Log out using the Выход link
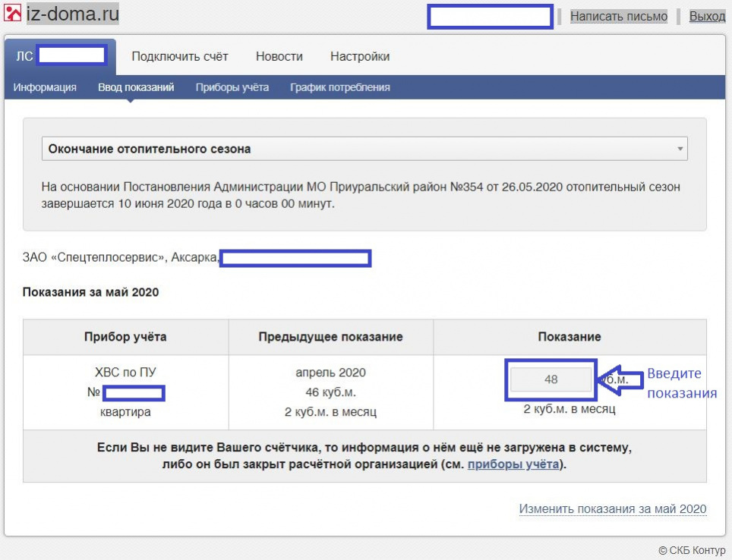Image resolution: width=732 pixels, height=560 pixels. point(707,16)
